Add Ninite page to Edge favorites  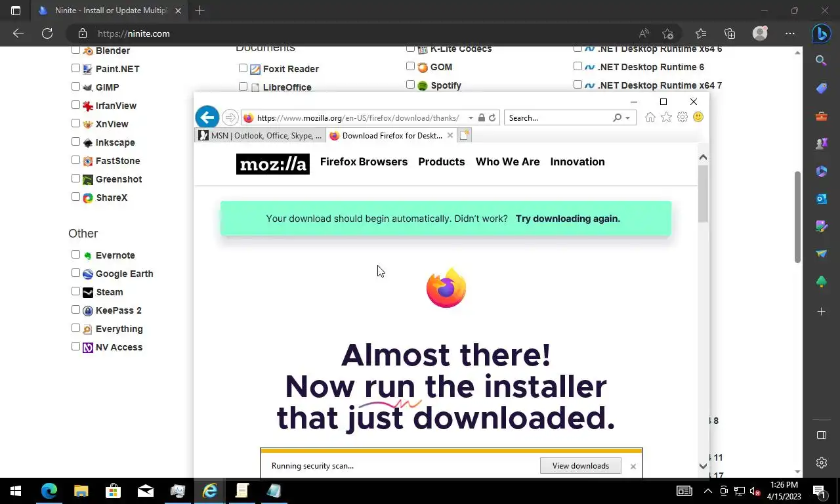(668, 33)
